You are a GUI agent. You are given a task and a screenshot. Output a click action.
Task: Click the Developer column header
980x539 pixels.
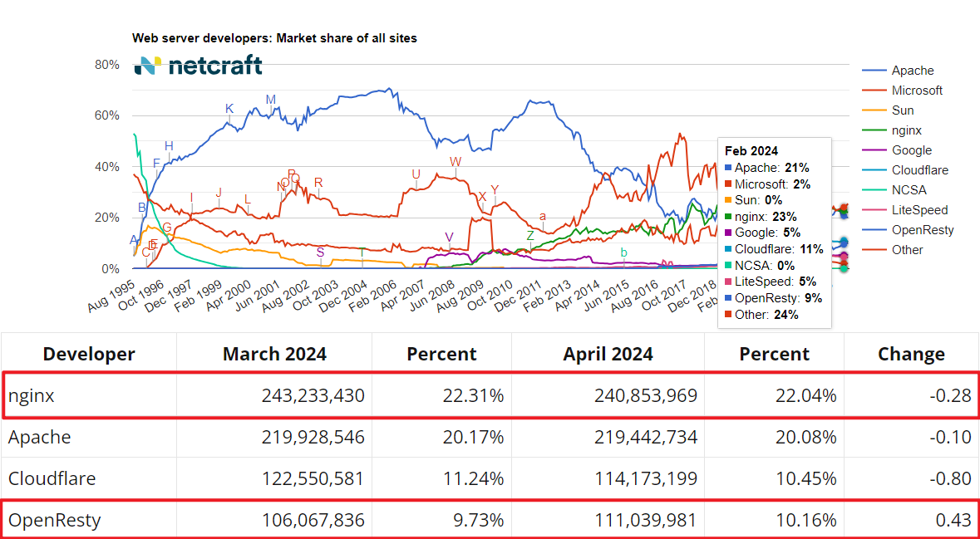(x=89, y=354)
